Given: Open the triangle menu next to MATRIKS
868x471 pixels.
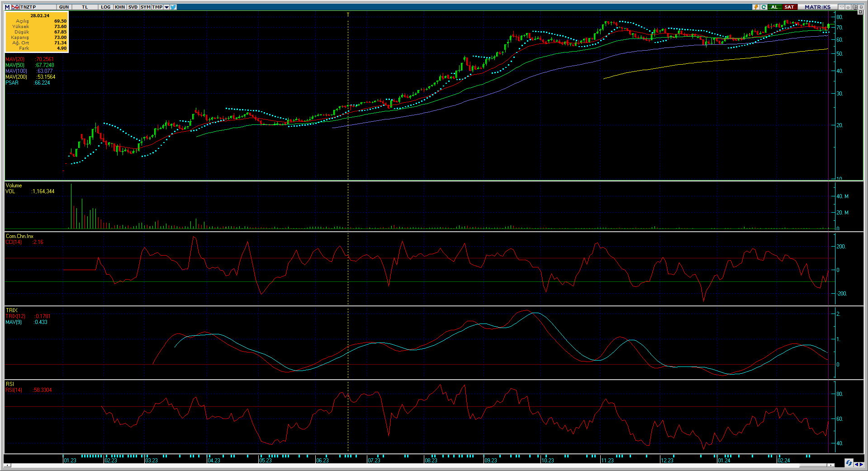Looking at the screenshot, I should 842,7.
